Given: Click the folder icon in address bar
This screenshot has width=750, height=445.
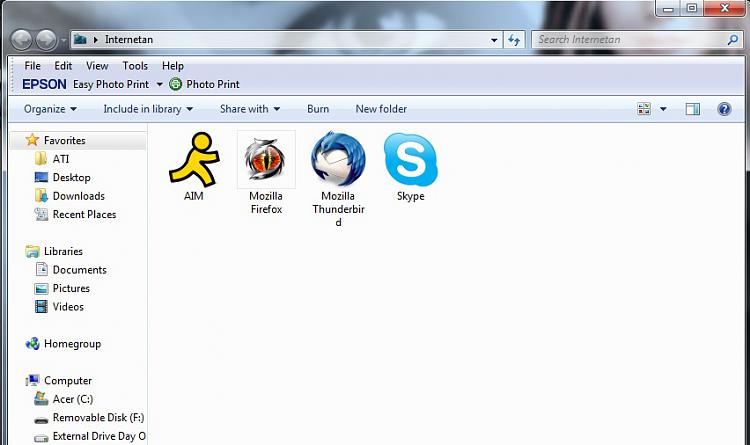Looking at the screenshot, I should click(x=80, y=39).
